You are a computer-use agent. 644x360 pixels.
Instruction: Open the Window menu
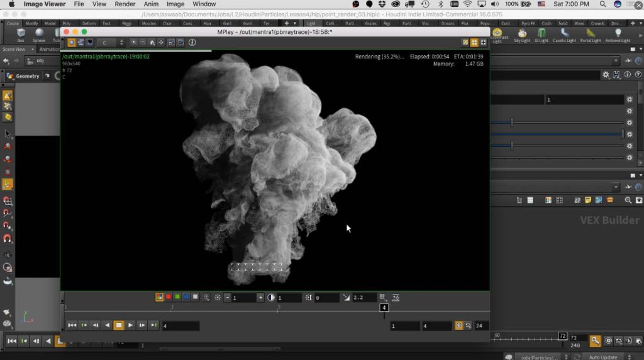click(204, 4)
